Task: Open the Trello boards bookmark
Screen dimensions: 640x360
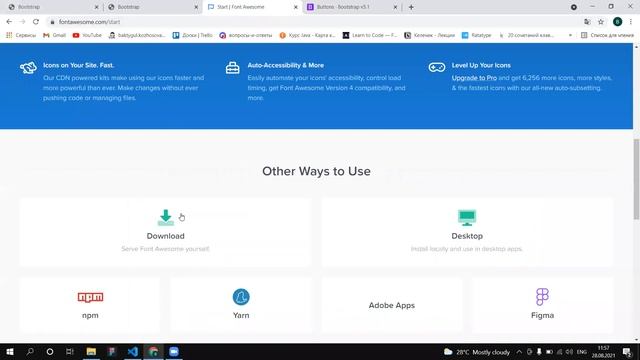Action: pos(193,35)
